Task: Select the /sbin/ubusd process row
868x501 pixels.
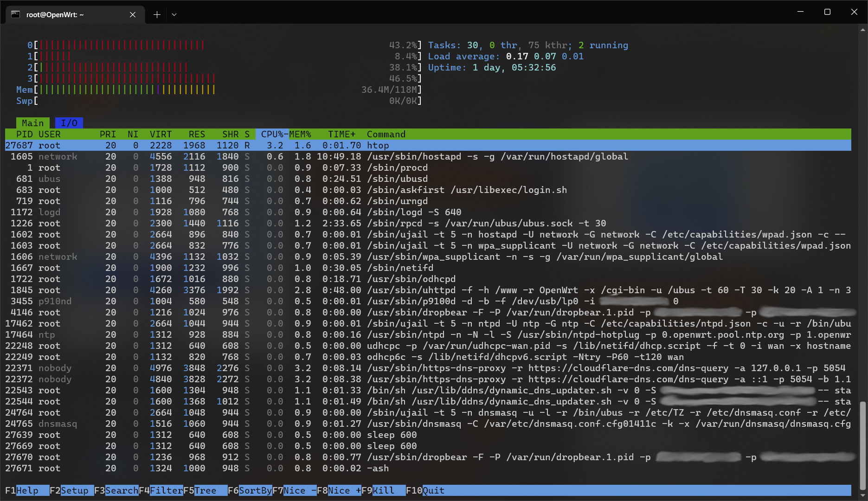Action: (428, 179)
